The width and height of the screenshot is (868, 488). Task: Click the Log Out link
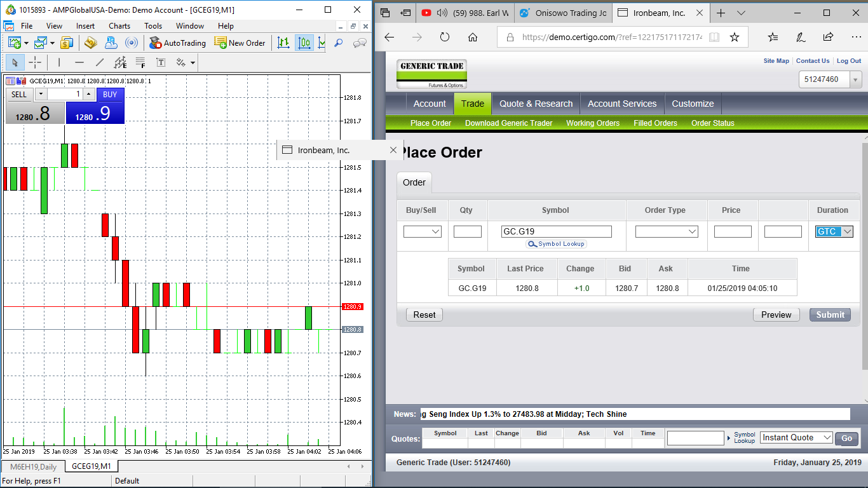849,61
